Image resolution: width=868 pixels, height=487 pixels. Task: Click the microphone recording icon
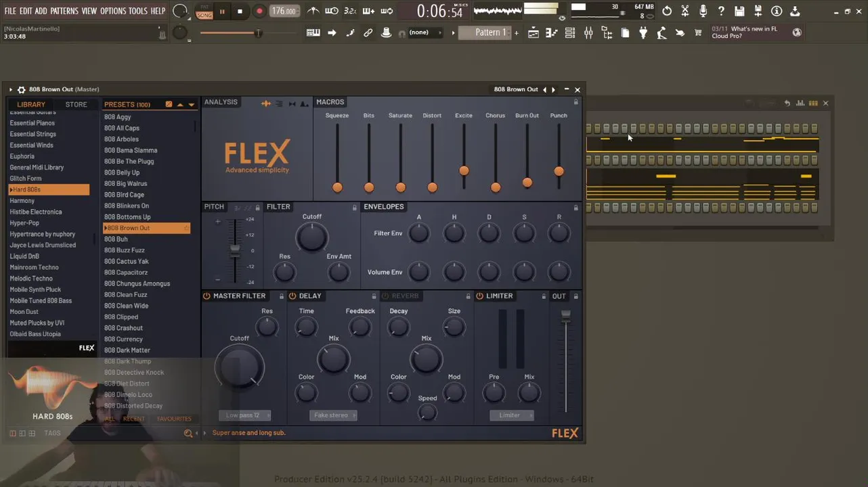[x=703, y=11]
